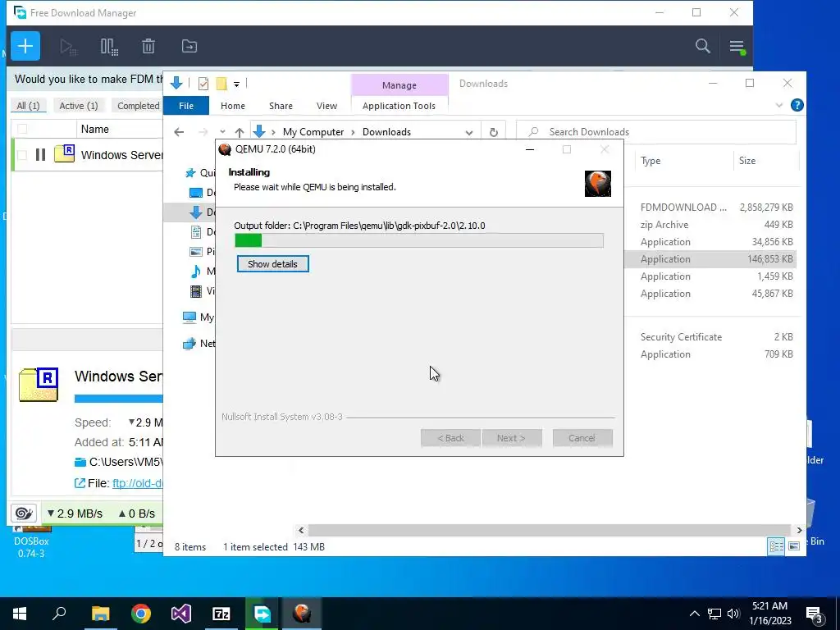Screen dimensions: 840x630
Task: Toggle FDM select-all checkbox in header
Action: coord(22,129)
